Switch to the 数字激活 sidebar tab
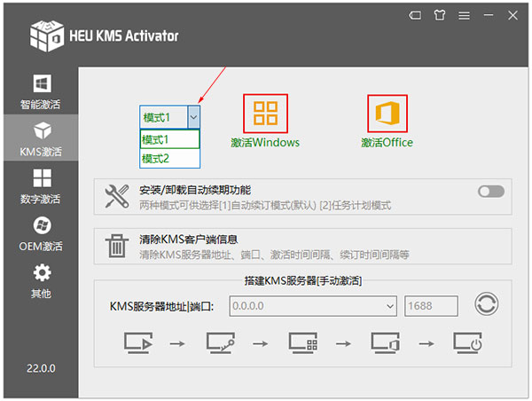 point(40,187)
